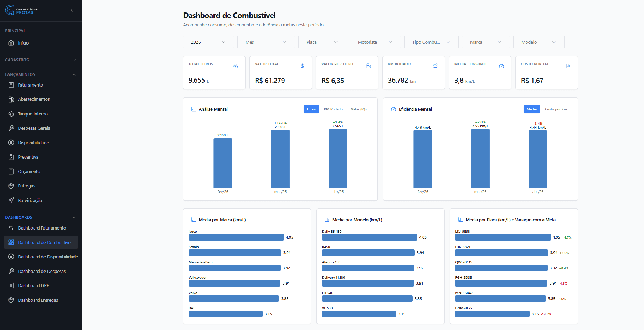Switch Análise Mensal to Valor (R$)
This screenshot has height=330, width=644.
(359, 109)
